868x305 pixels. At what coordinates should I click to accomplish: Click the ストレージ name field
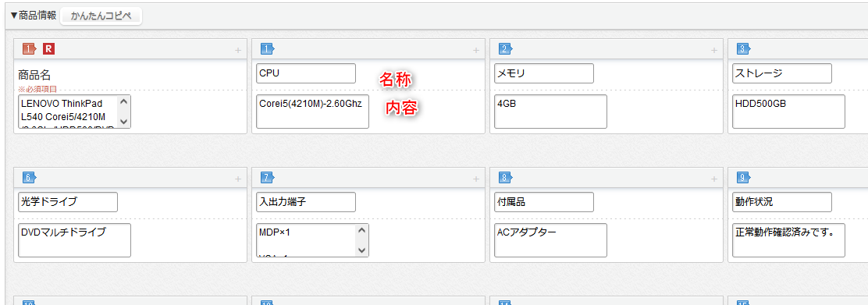click(782, 73)
